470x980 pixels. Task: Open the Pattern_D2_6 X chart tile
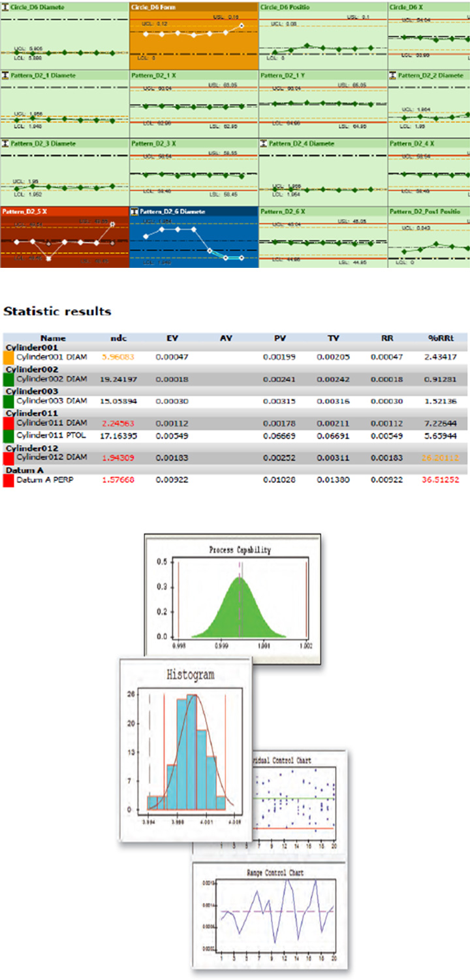[323, 237]
